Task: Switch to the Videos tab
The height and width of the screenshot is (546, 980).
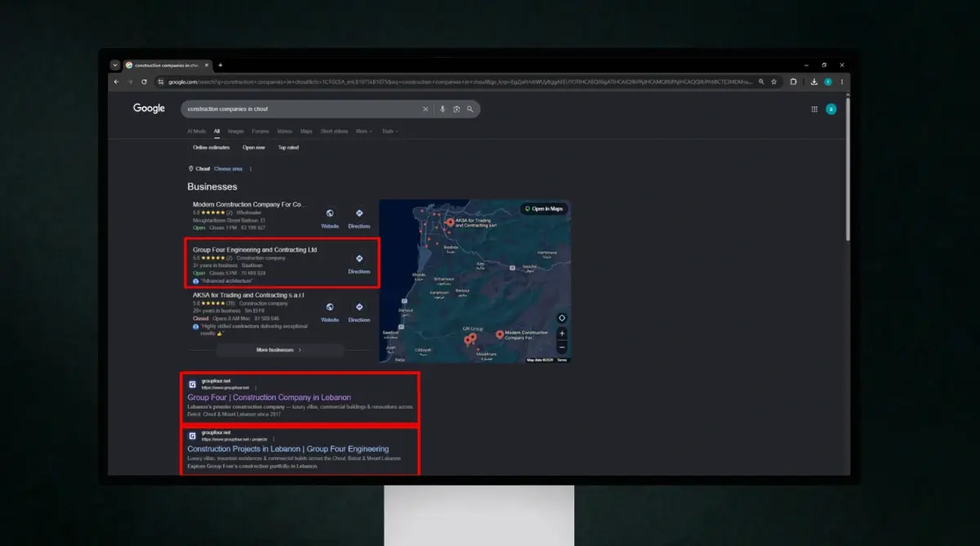Action: (284, 131)
